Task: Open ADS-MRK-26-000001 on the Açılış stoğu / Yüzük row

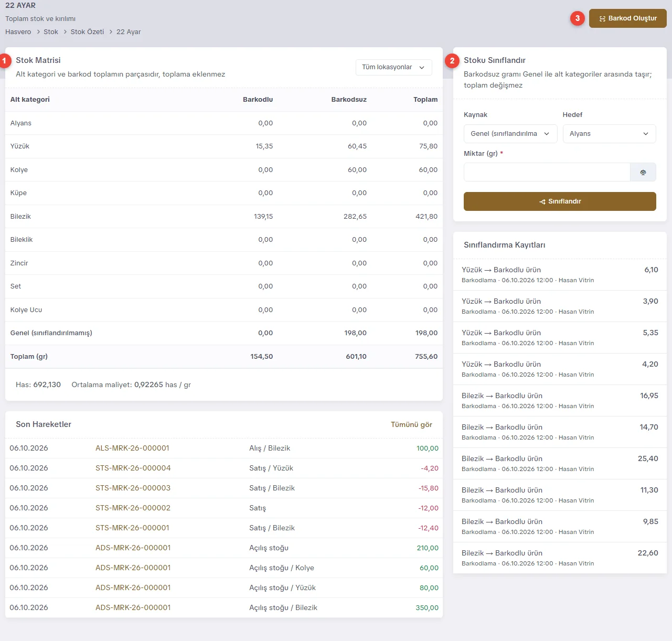Action: coord(133,587)
